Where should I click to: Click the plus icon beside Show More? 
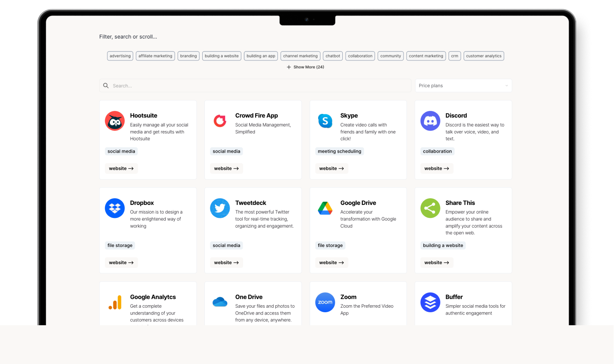click(289, 67)
